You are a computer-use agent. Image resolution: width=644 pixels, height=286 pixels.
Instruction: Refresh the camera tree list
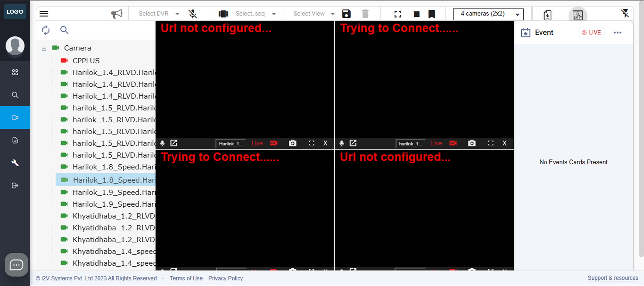pos(46,30)
